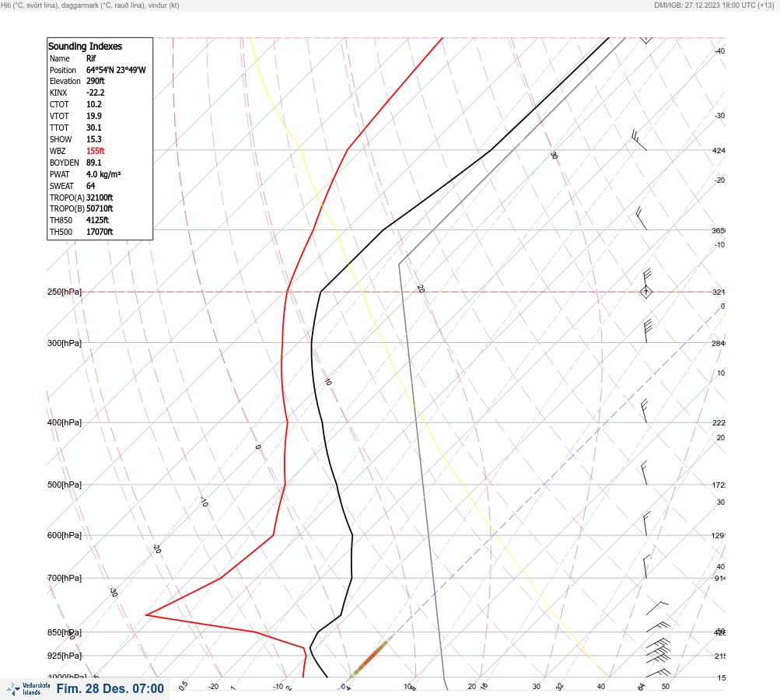The height and width of the screenshot is (700, 780).
Task: Click the TH500 value 17070ft
Action: pos(100,232)
